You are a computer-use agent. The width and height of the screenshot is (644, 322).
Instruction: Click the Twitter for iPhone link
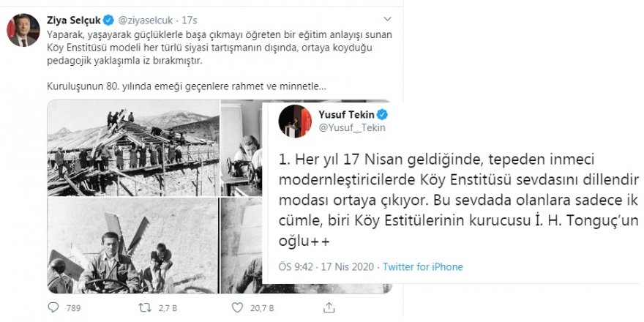(423, 267)
